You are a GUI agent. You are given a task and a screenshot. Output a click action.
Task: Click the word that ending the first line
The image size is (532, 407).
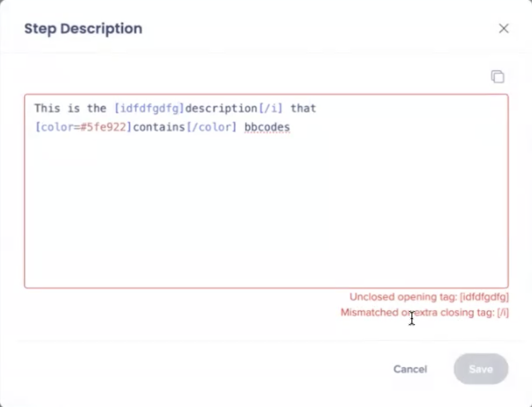pyautogui.click(x=303, y=109)
